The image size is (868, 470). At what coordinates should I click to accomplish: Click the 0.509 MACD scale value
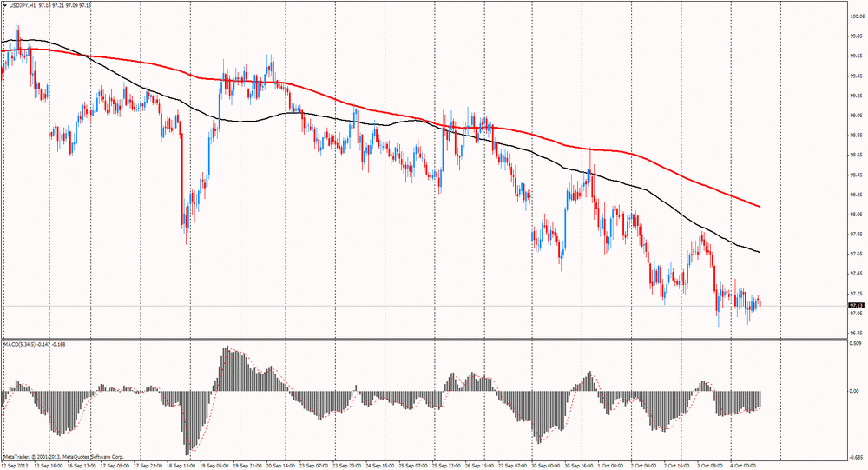(856, 343)
